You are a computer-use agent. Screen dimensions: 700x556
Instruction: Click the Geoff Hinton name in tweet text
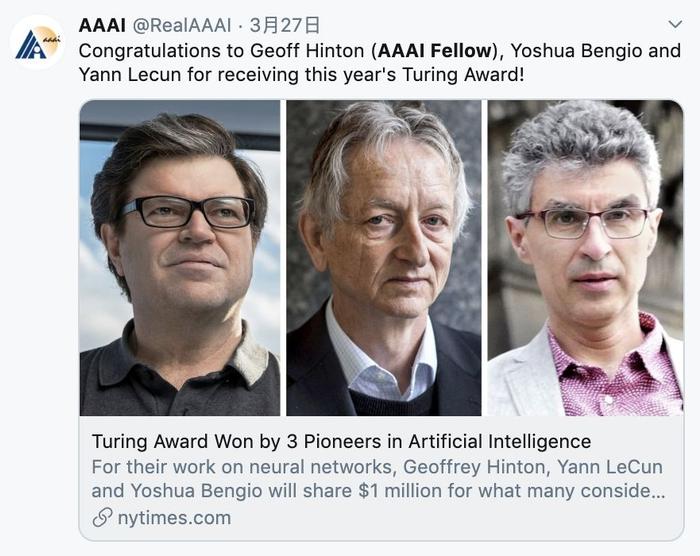point(307,50)
